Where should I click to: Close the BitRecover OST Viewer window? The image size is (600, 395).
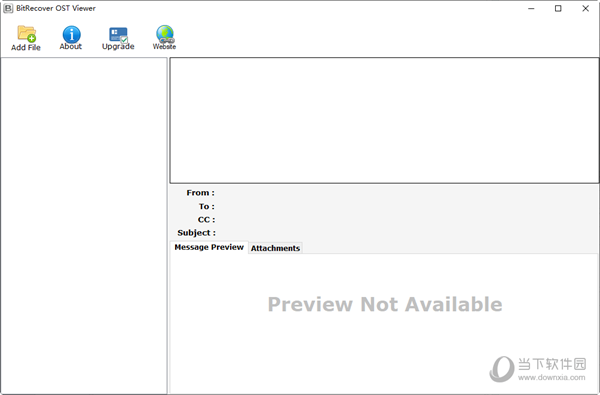tap(585, 8)
